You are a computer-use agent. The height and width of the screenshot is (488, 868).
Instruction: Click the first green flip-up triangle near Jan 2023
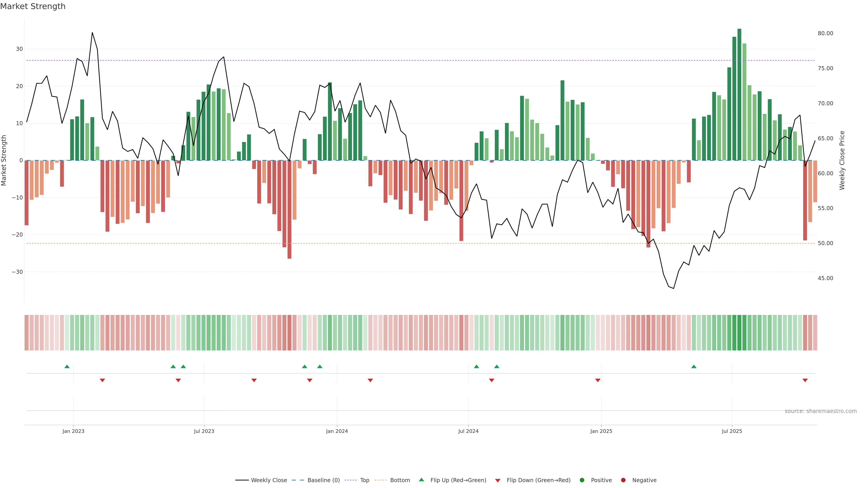pyautogui.click(x=67, y=366)
